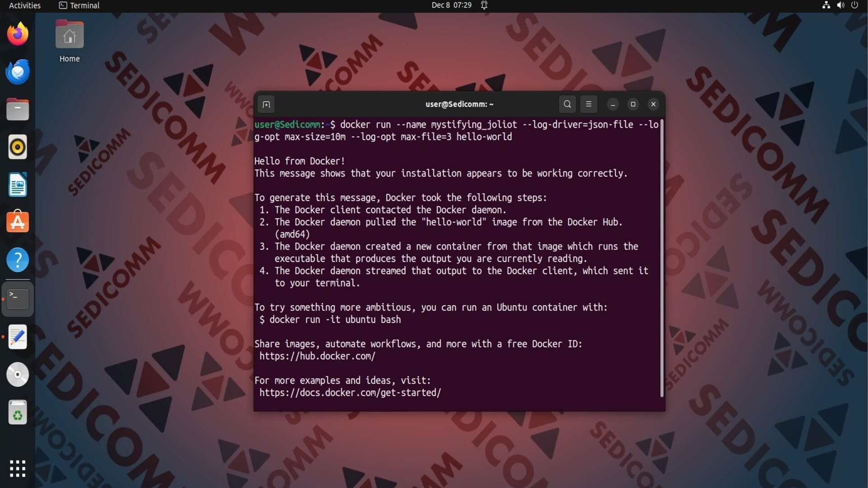Open a new terminal tab
This screenshot has height=488, width=868.
click(x=266, y=104)
